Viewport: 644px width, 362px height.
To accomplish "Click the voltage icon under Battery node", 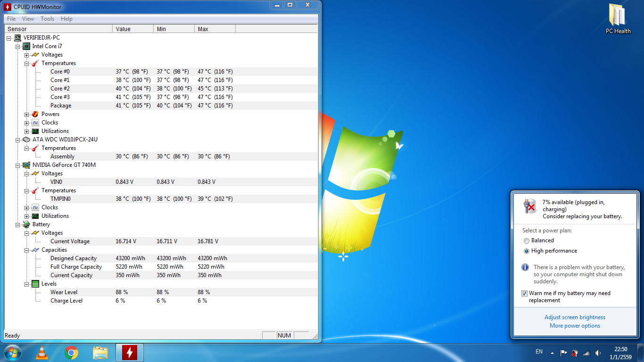I will pos(35,233).
